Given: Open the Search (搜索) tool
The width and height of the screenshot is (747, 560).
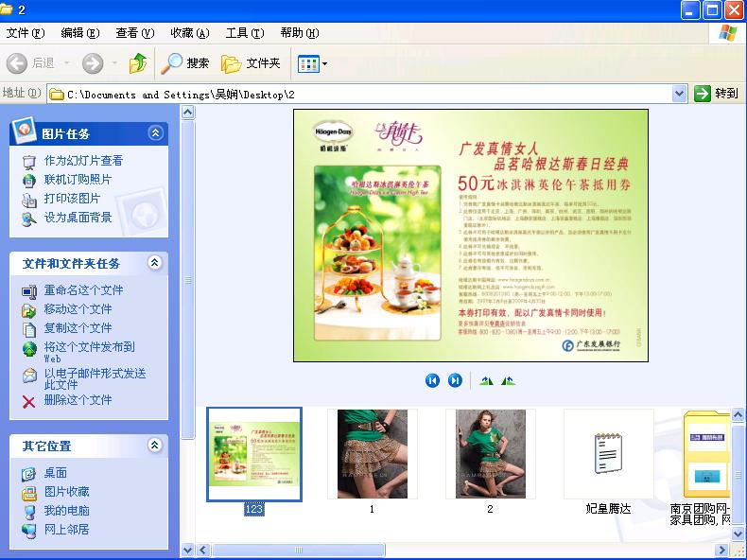Looking at the screenshot, I should (185, 63).
